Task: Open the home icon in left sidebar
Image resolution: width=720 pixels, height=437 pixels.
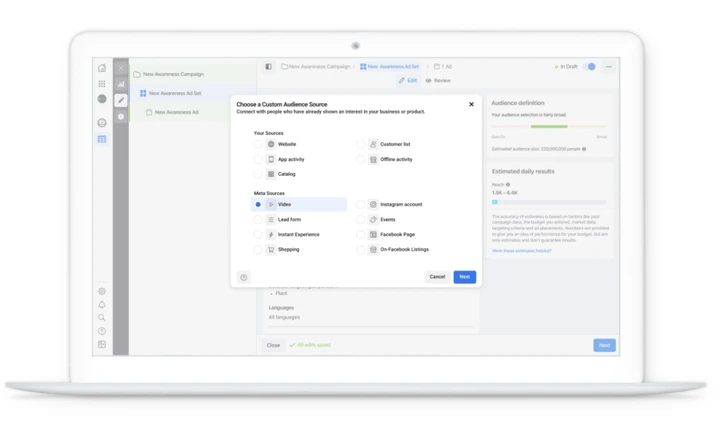Action: [102, 68]
